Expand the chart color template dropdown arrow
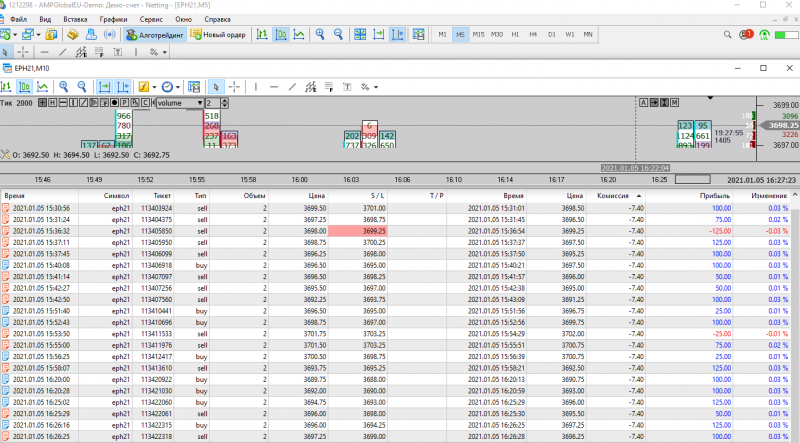 [152, 87]
